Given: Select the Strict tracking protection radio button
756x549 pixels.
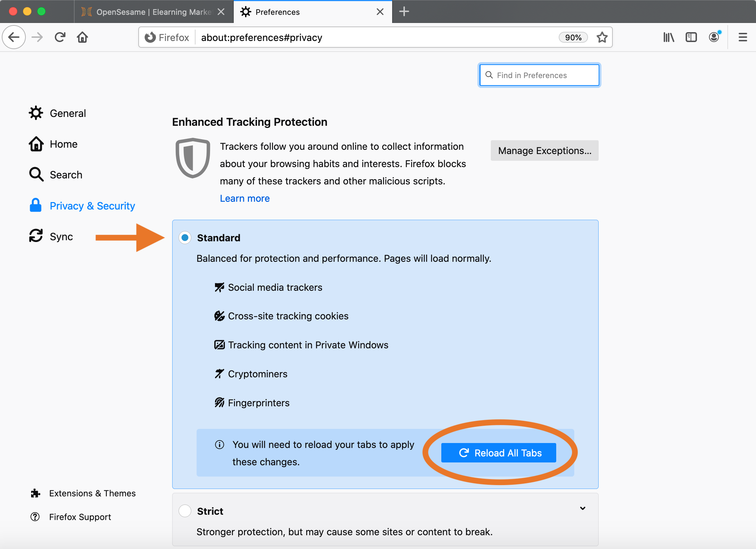Looking at the screenshot, I should point(186,510).
